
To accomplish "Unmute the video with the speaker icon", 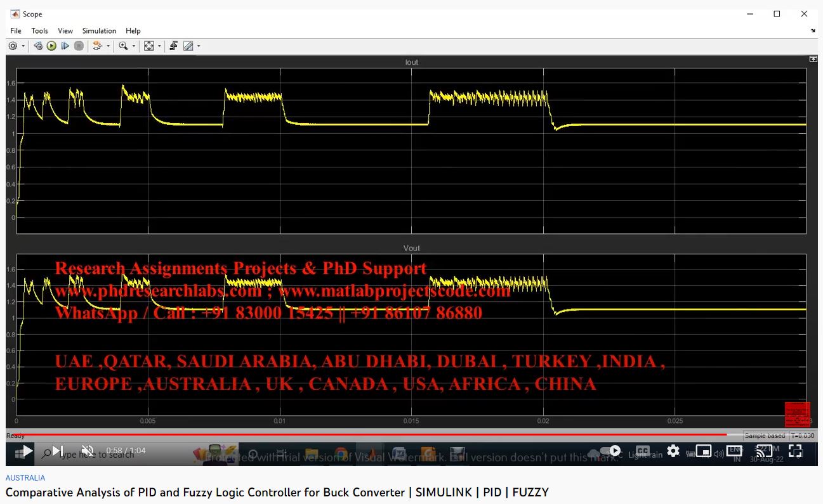I will tap(88, 451).
